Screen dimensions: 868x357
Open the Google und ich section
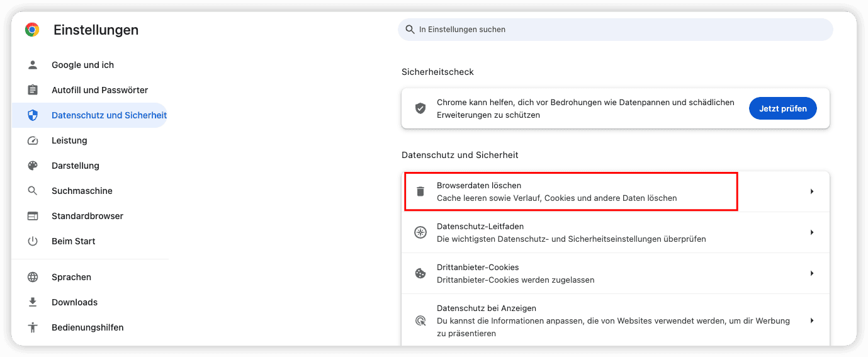pos(82,65)
